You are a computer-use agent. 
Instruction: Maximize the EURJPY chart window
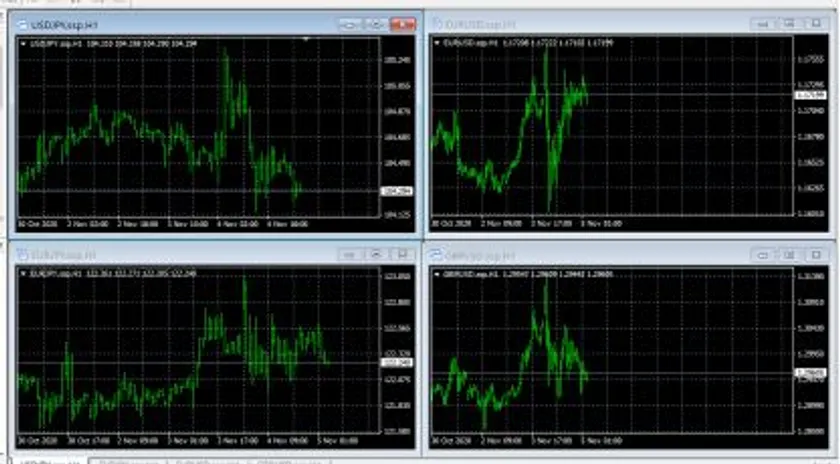[376, 255]
